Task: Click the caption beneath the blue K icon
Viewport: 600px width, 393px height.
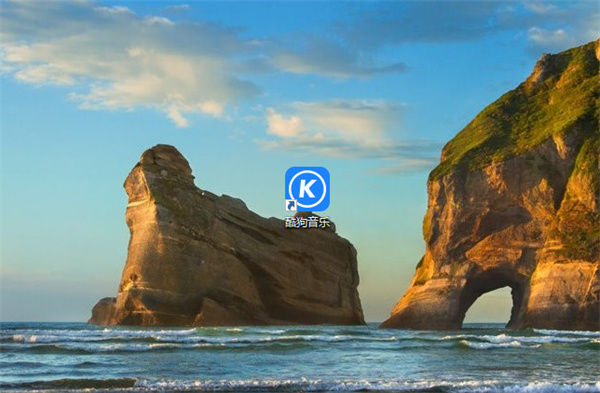Action: point(307,222)
